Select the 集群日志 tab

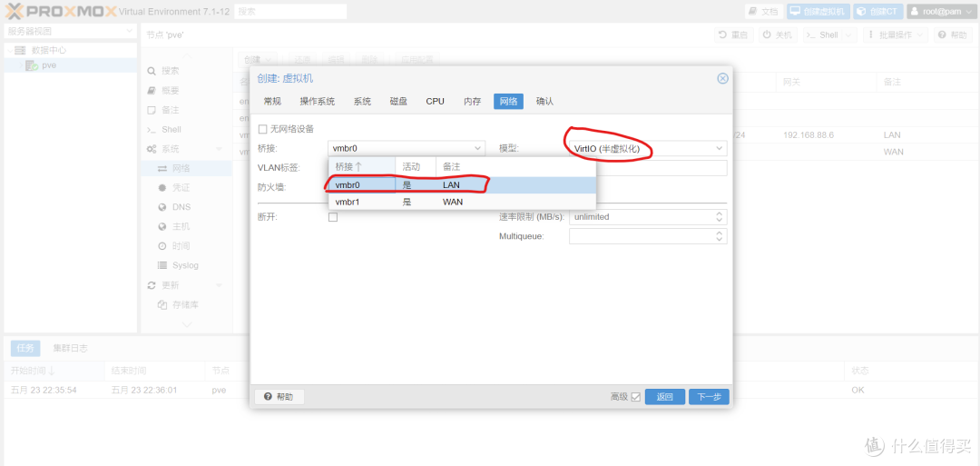(70, 349)
